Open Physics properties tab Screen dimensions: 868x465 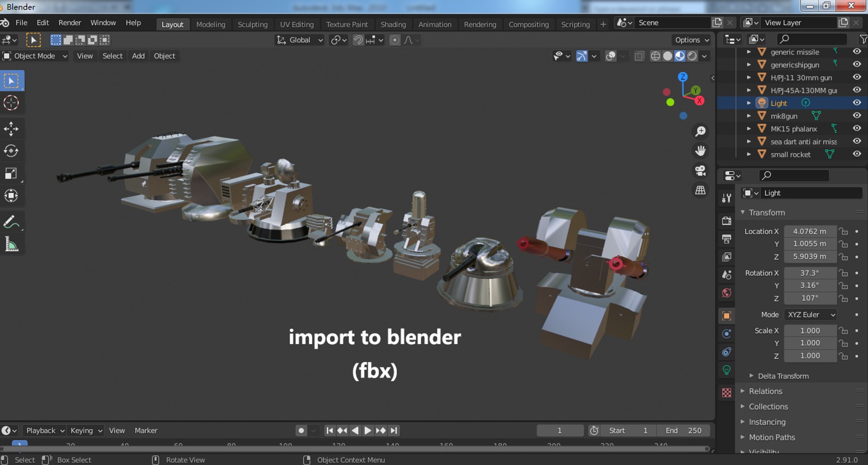[x=726, y=333]
